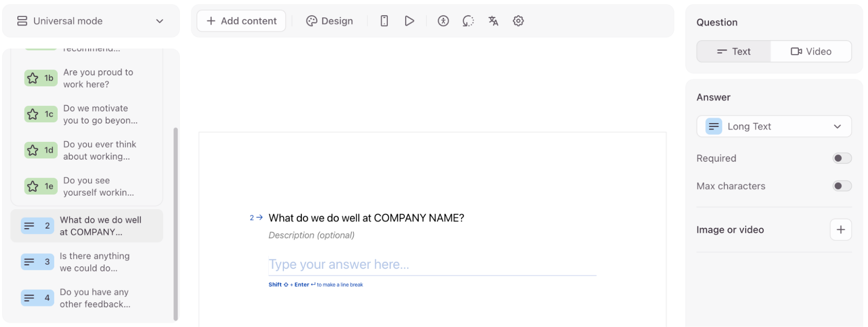The width and height of the screenshot is (868, 327).
Task: Click the plus to add image or video
Action: [x=840, y=229]
